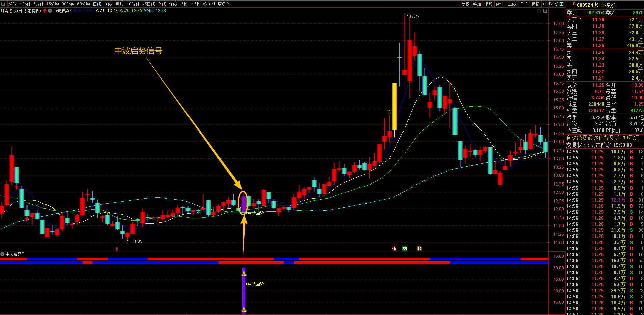Screen dimensions: 644x315
Task: Switch to 季线 quarterly chart
Action: point(162,4)
